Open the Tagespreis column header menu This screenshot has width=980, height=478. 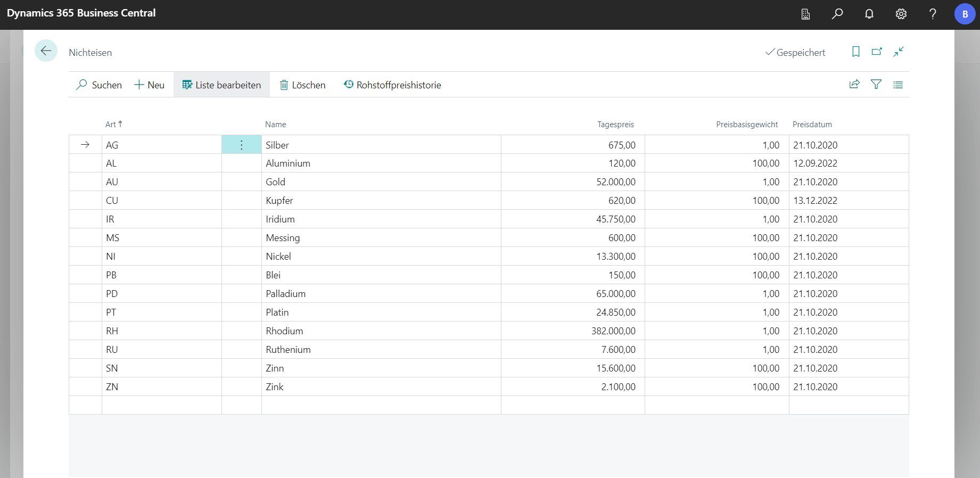615,125
